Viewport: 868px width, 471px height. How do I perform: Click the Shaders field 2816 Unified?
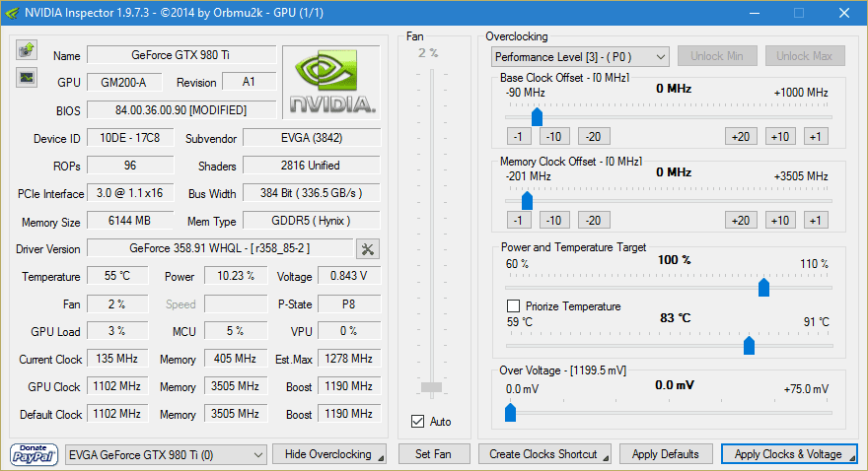[x=312, y=166]
